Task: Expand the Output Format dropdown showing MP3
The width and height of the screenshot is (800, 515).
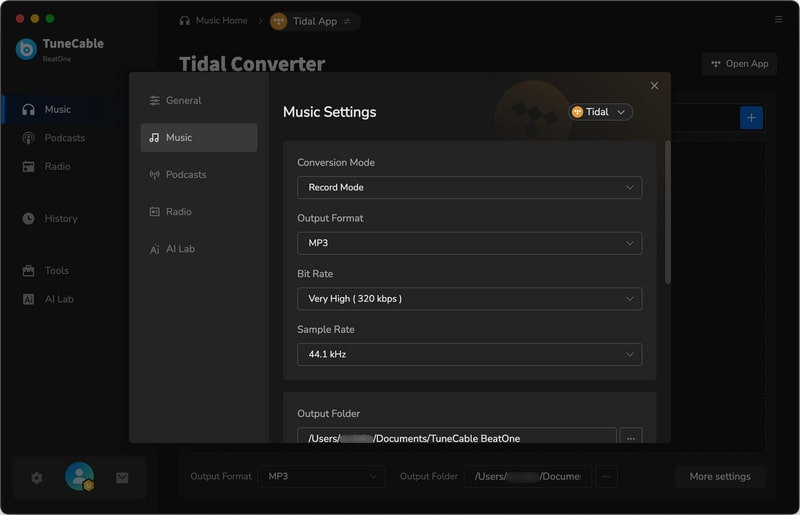Action: [x=469, y=243]
